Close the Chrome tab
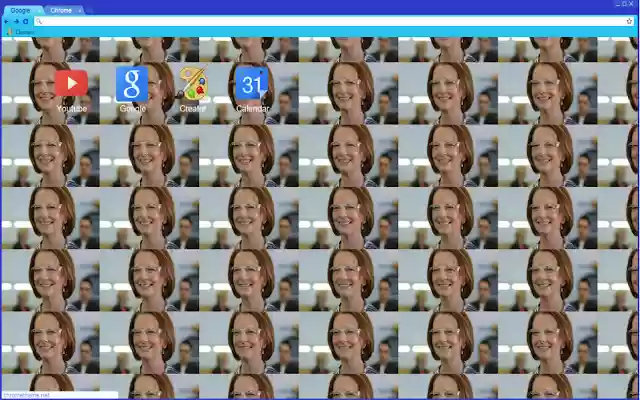The width and height of the screenshot is (640, 400). pos(80,11)
